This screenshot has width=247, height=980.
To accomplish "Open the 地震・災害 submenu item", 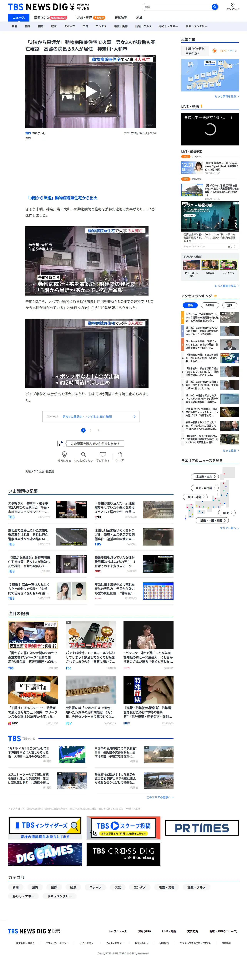I will pyautogui.click(x=121, y=26).
